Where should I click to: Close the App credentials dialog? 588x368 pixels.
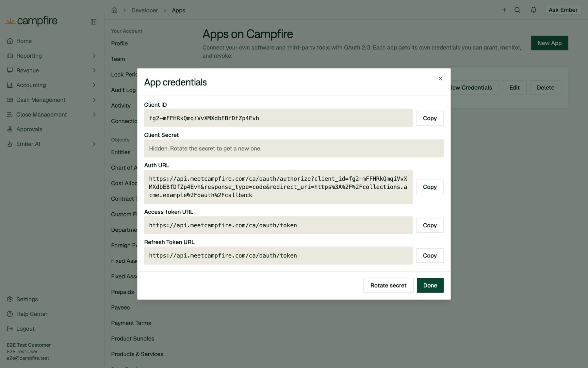[x=440, y=79]
